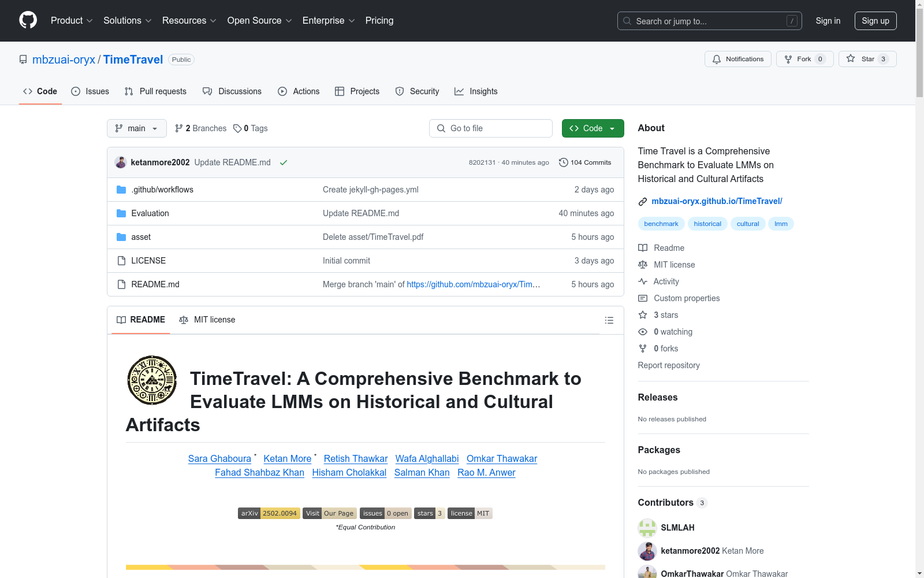Screen dimensions: 924x578
Task: Click the GitHub logo icon
Action: [x=28, y=20]
